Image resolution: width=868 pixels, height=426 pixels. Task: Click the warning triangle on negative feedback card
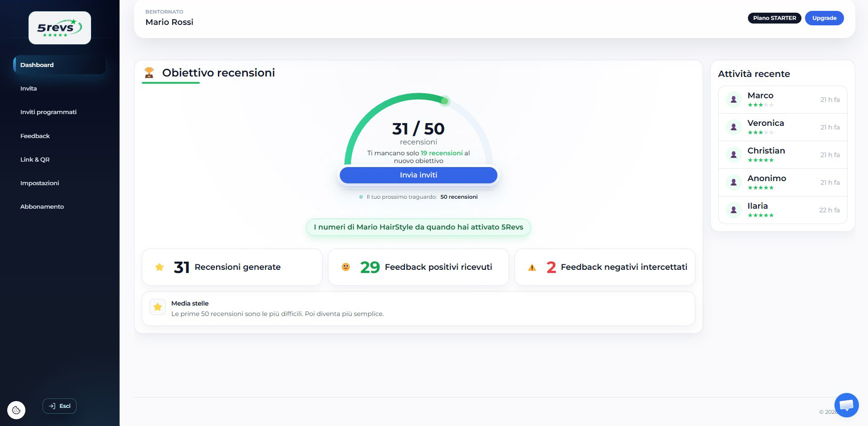point(532,268)
